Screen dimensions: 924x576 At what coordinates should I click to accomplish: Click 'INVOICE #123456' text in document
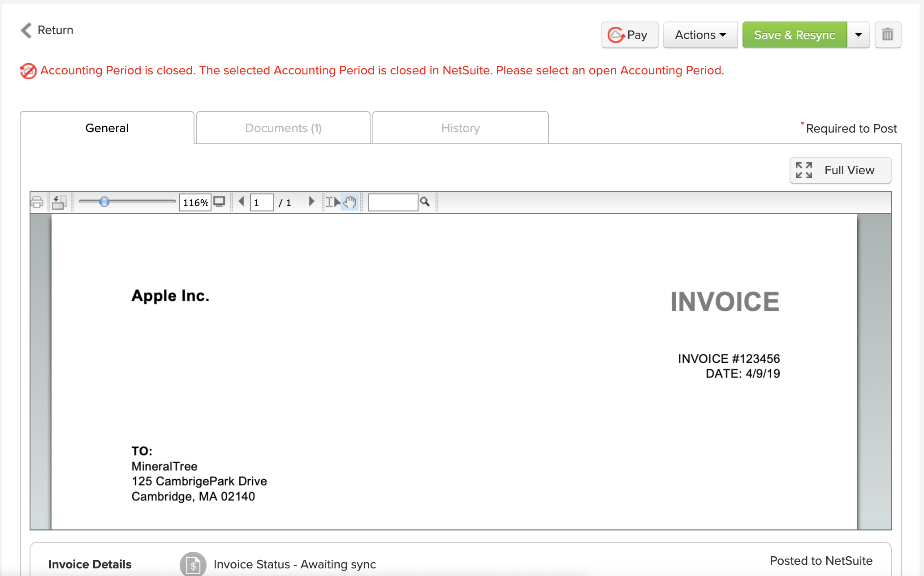point(729,359)
